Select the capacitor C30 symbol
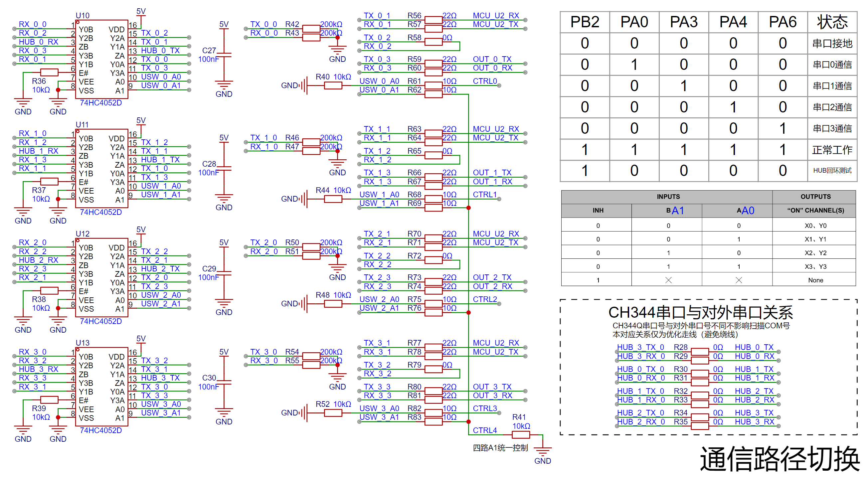The height and width of the screenshot is (477, 868). coord(224,382)
